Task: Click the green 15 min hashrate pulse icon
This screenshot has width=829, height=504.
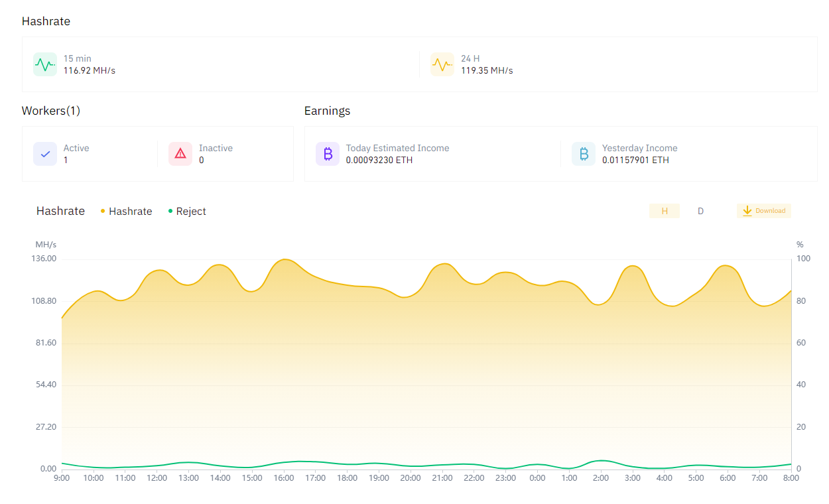Action: [x=45, y=64]
